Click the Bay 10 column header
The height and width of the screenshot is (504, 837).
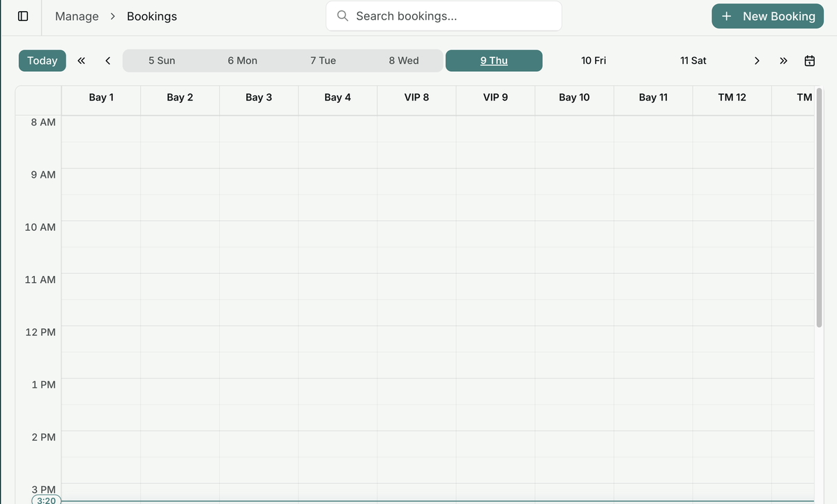point(574,98)
